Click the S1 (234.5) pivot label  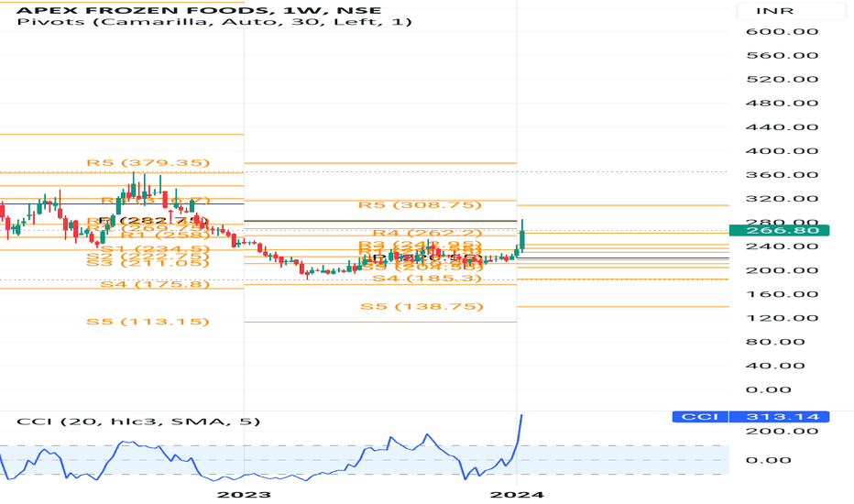coord(155,249)
